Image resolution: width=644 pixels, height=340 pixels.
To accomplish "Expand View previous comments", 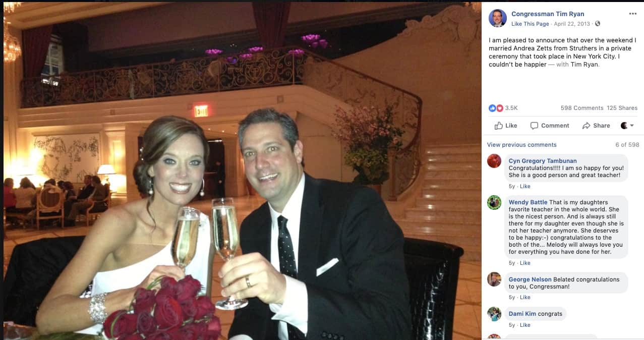I will tap(521, 145).
